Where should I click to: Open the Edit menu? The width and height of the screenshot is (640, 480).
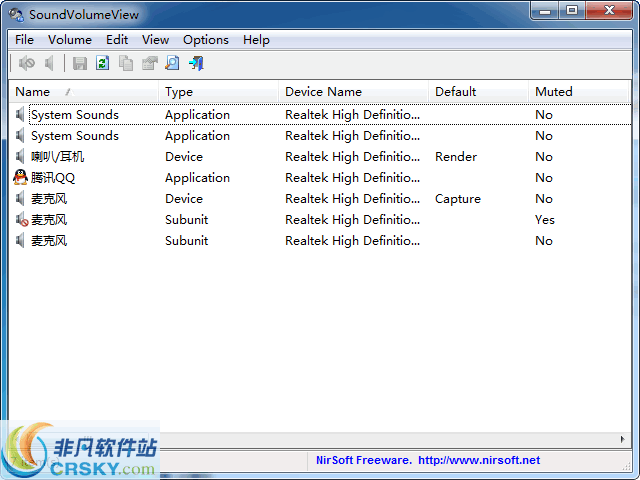tap(117, 40)
